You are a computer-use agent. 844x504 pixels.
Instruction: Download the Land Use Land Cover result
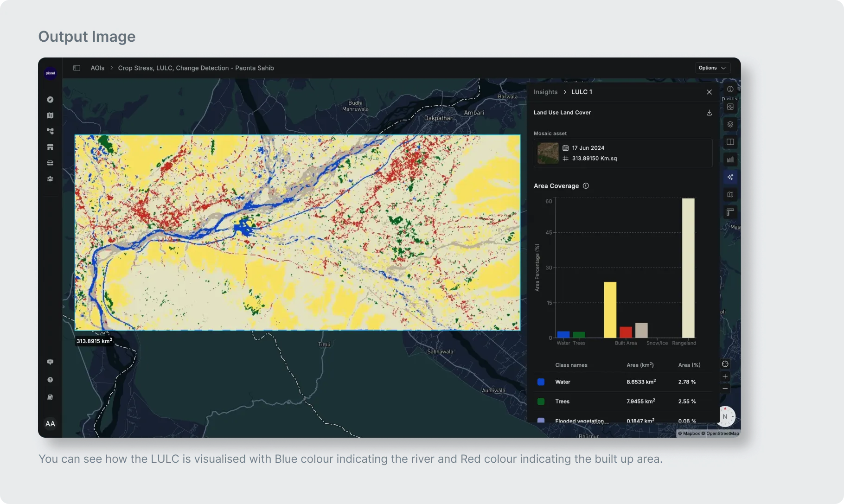(x=709, y=113)
